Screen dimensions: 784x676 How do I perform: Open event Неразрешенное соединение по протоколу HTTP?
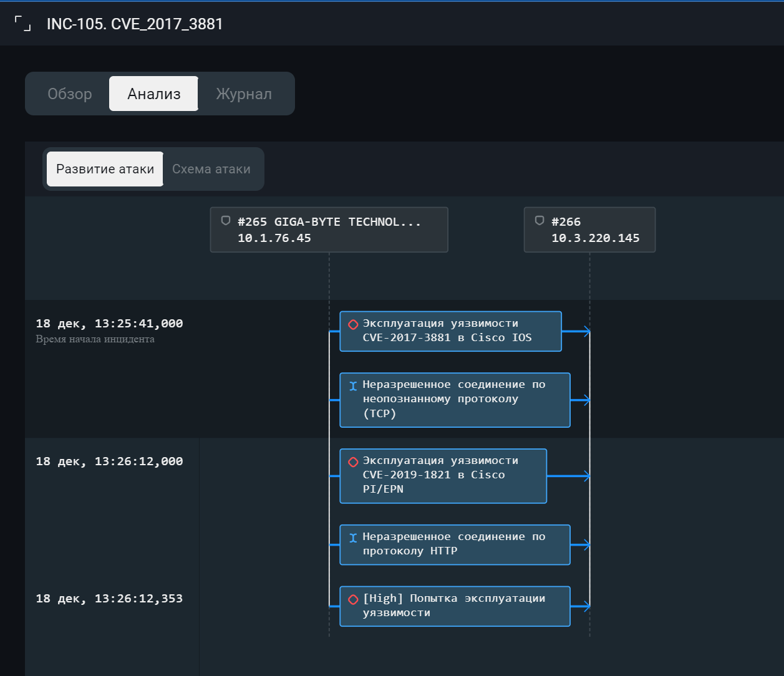[455, 544]
